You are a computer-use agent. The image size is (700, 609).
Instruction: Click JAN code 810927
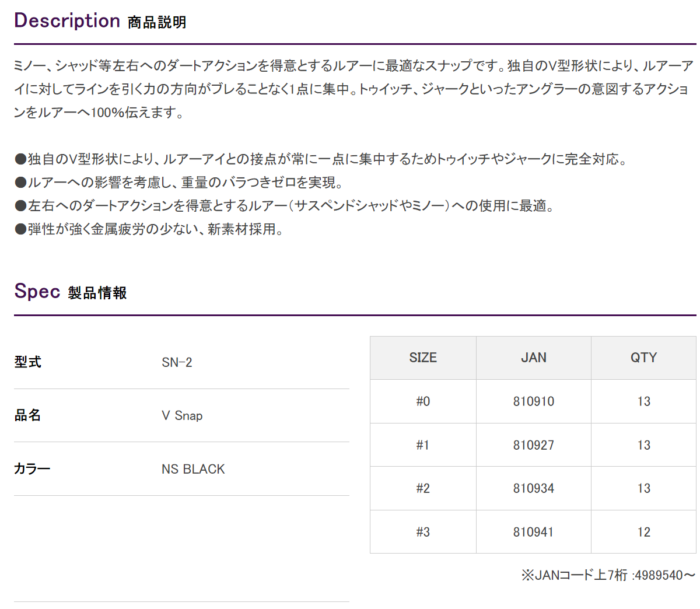tap(534, 445)
